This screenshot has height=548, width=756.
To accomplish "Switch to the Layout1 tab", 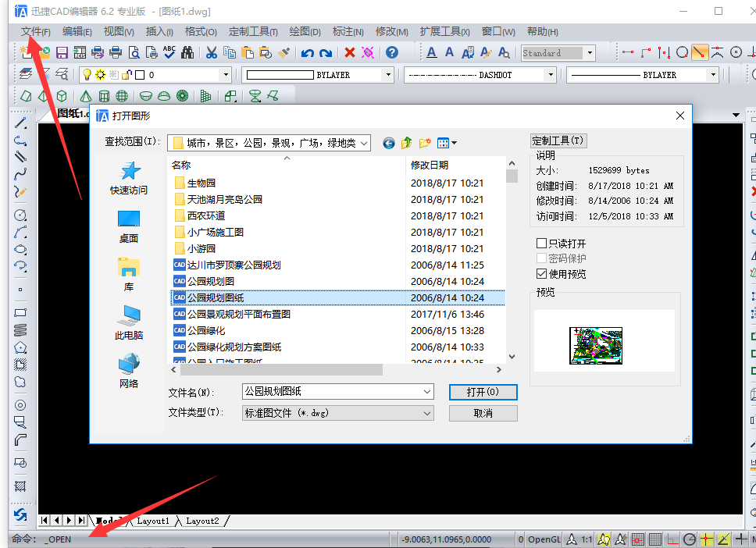I will coord(153,521).
